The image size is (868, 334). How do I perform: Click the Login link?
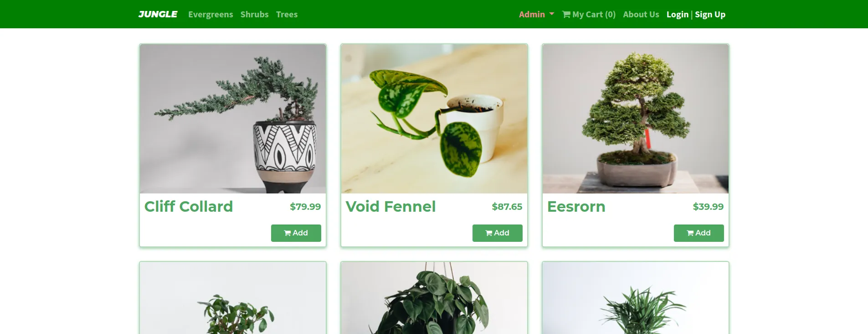[678, 15]
